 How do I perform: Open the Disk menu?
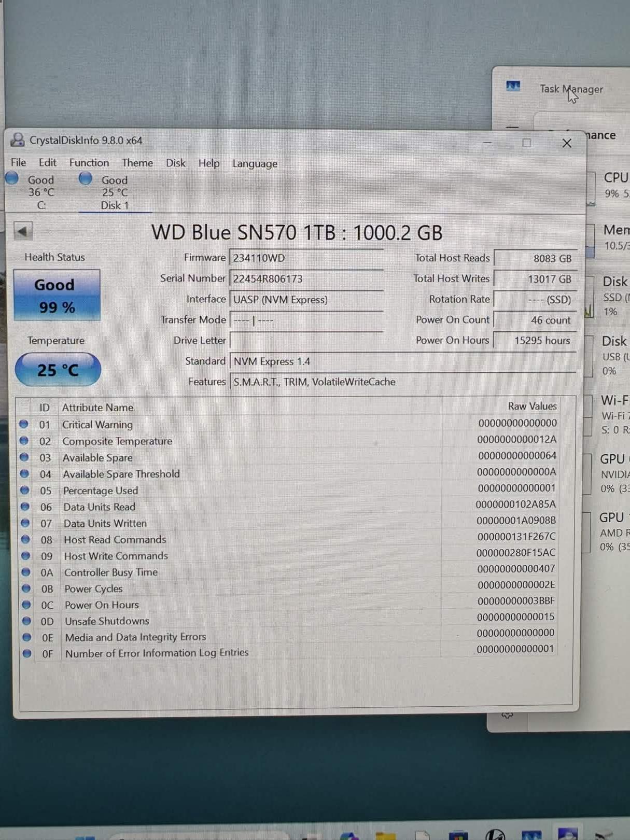tap(175, 163)
